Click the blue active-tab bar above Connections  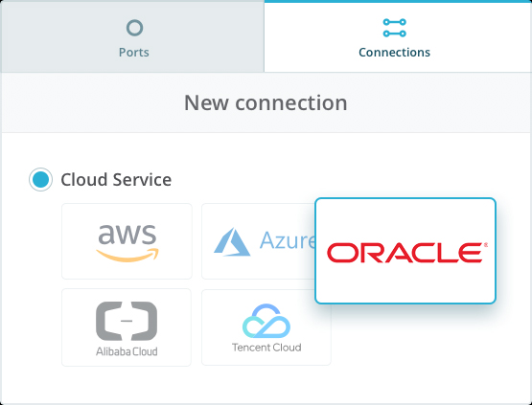click(398, 1)
